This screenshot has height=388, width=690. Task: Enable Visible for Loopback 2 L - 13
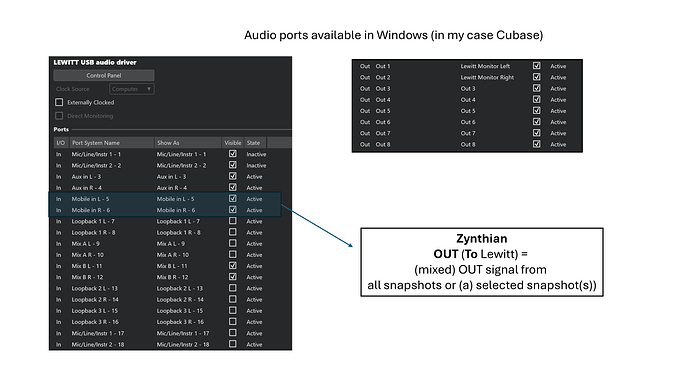coord(232,288)
